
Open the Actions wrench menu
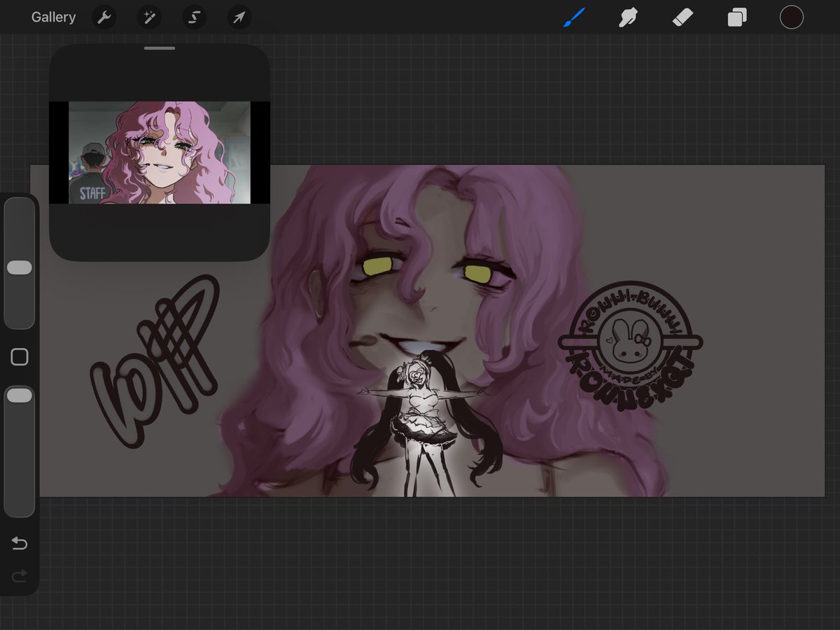[x=104, y=17]
